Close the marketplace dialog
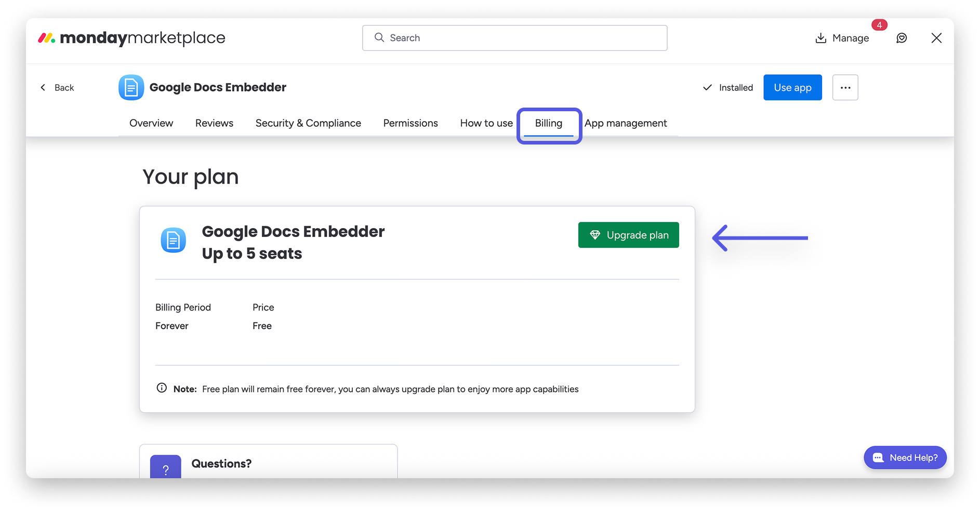Screen dimensions: 980x512 pyautogui.click(x=936, y=38)
